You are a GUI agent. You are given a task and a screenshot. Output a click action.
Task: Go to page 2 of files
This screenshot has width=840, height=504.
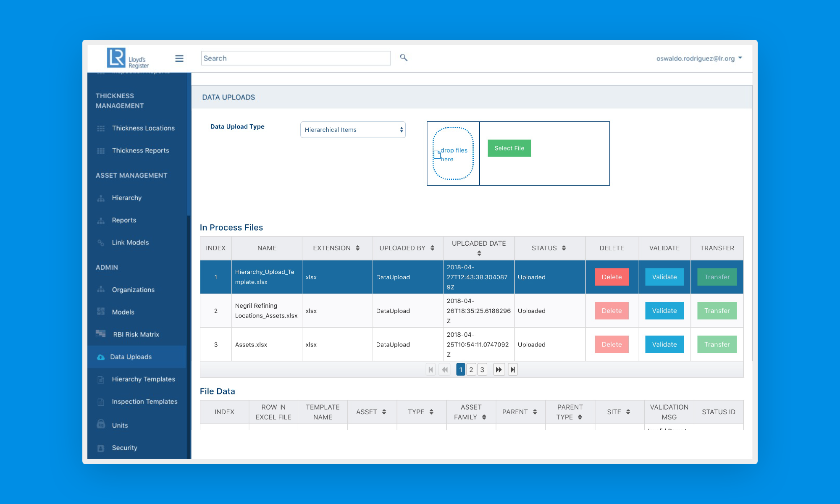click(471, 370)
